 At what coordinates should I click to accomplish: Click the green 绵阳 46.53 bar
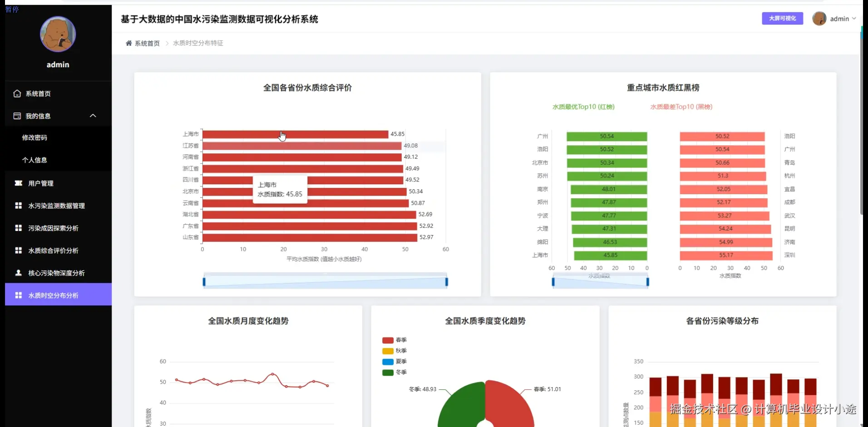tap(610, 242)
